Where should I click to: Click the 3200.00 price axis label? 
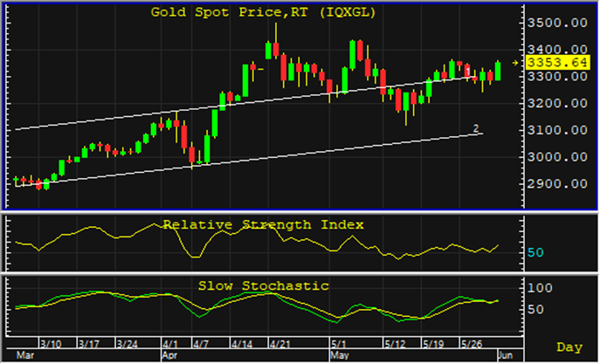557,103
